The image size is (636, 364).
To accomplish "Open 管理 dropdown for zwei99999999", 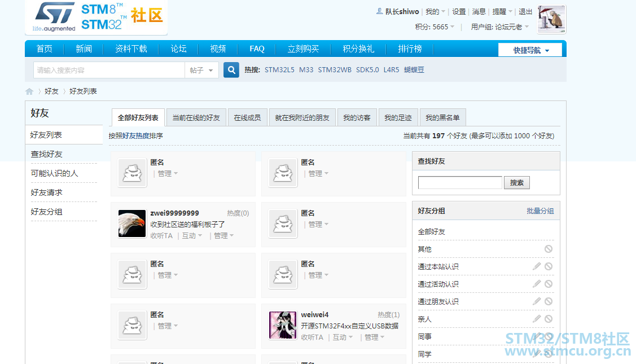I will point(223,236).
